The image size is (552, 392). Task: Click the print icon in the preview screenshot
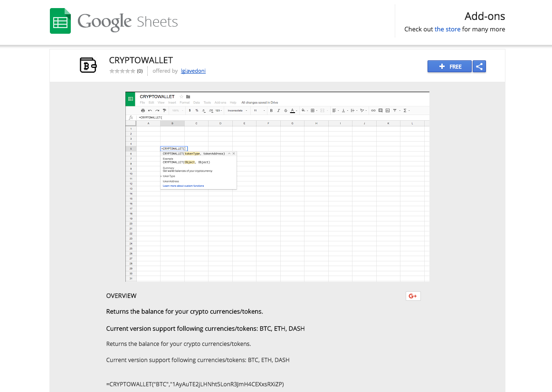point(143,111)
